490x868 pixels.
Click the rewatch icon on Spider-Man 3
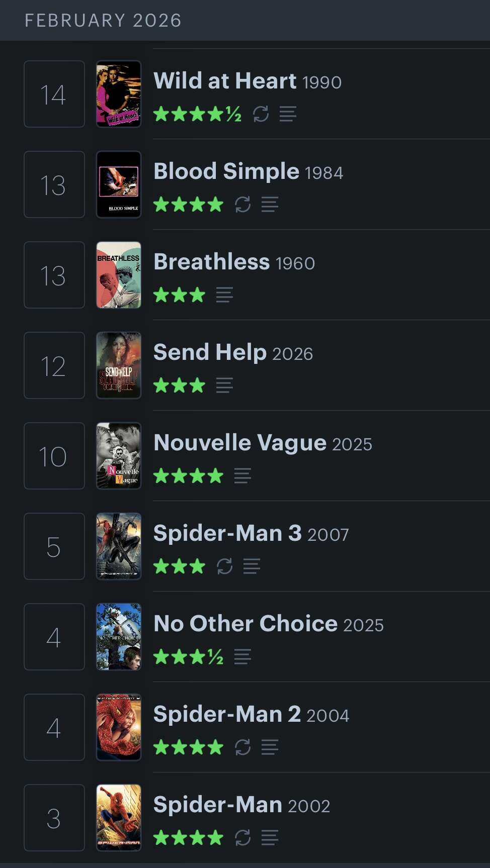[x=224, y=566]
